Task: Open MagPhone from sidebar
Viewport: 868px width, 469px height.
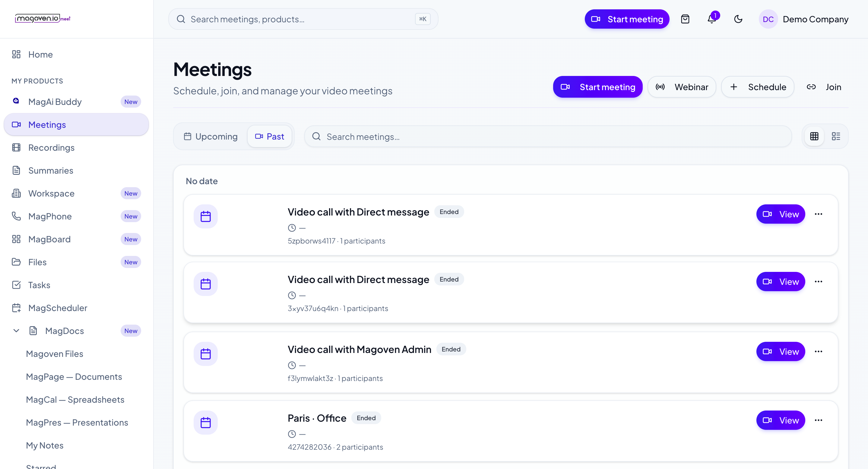Action: click(76, 216)
